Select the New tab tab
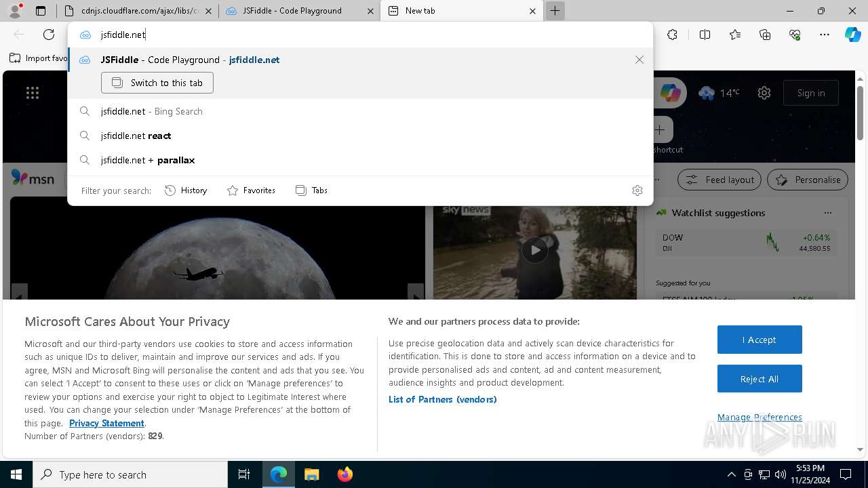Viewport: 868px width, 488px height. coord(462,11)
